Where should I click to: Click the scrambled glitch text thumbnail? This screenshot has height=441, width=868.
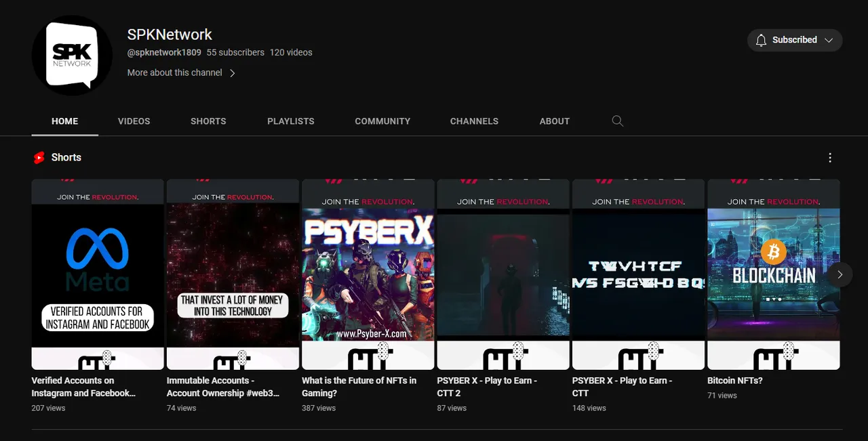point(638,274)
